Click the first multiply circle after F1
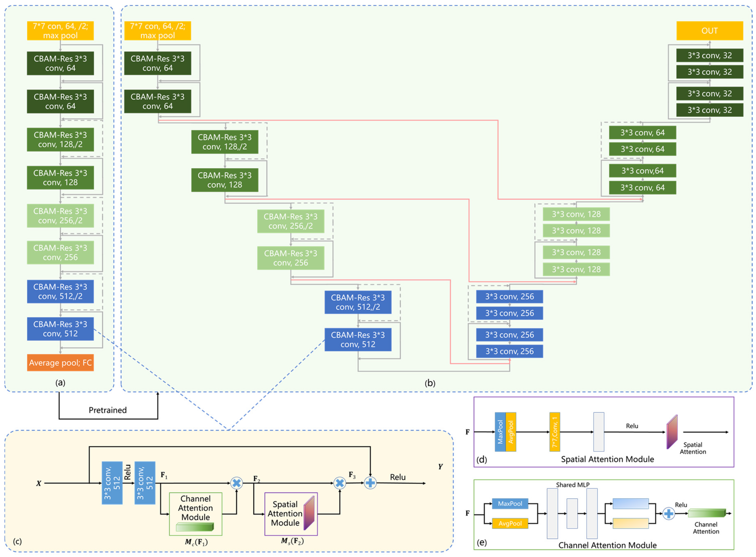 [236, 483]
